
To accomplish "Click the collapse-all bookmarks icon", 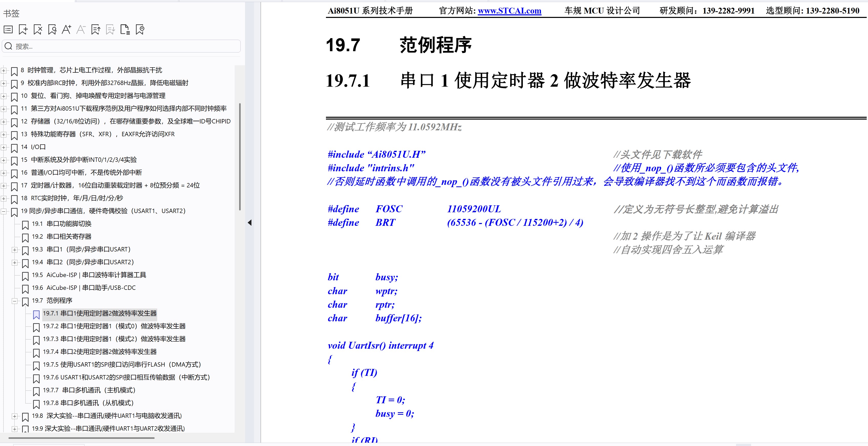I will click(140, 30).
